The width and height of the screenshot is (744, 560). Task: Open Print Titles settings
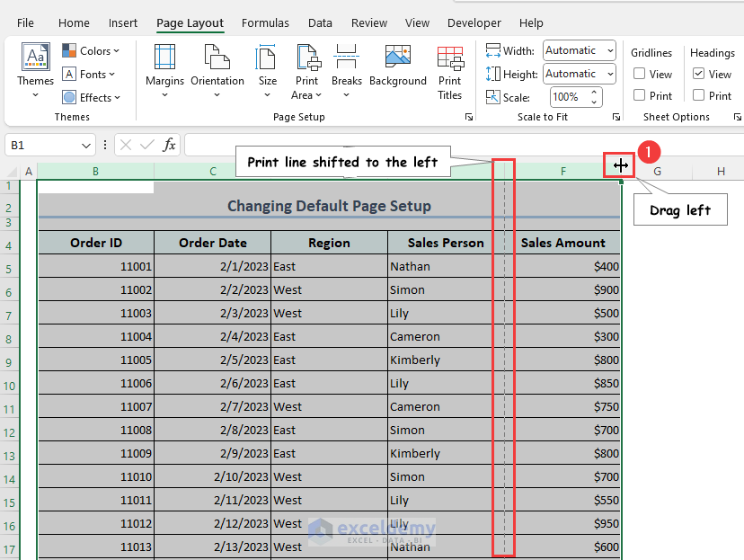(449, 72)
